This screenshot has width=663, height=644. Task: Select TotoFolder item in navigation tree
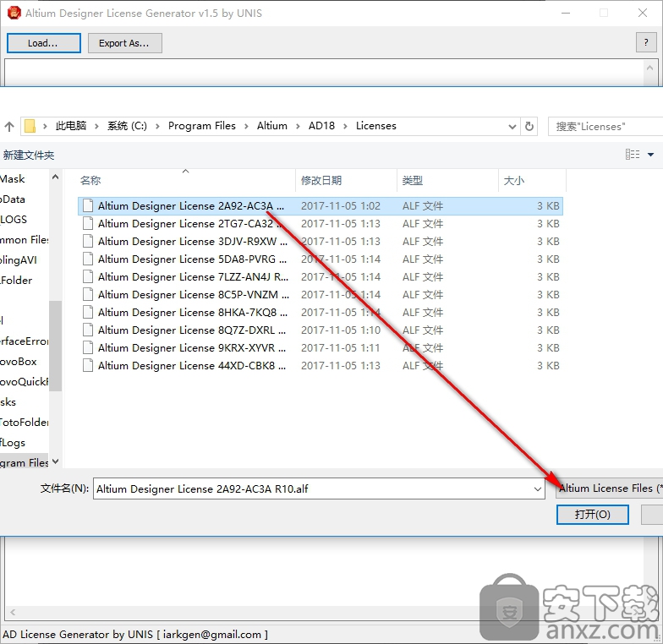coord(24,423)
